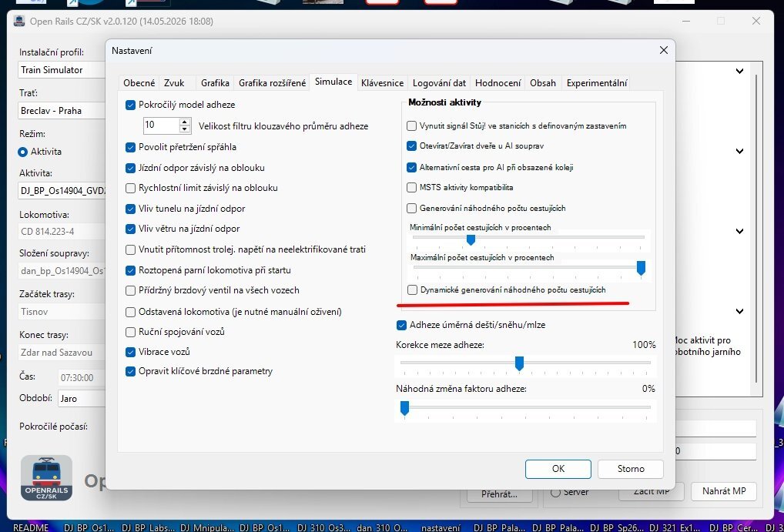Open the Začátek trasy dropdown Tisnov
The height and width of the screenshot is (532, 784).
(x=62, y=312)
